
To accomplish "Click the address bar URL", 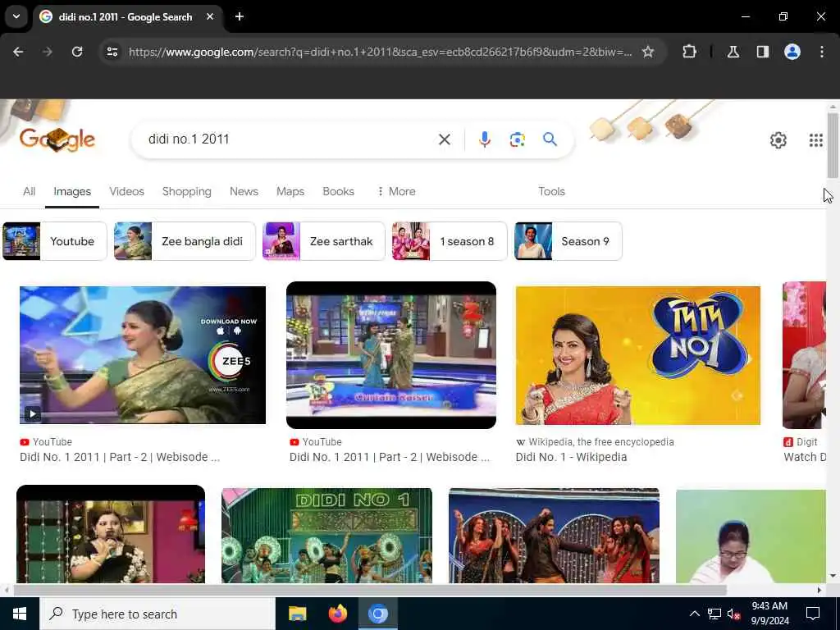I will point(380,52).
